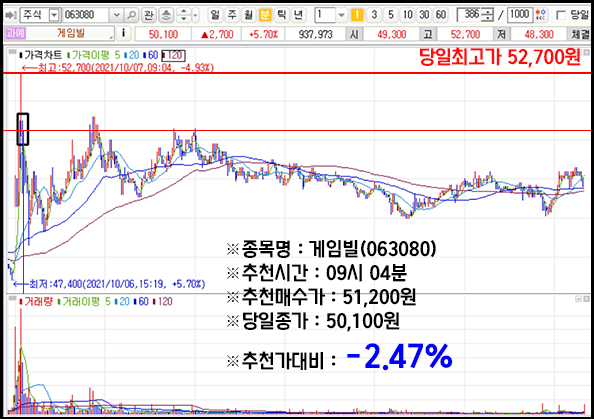594x419 pixels.
Task: Switch chart to 주 weekly period
Action: click(x=232, y=15)
